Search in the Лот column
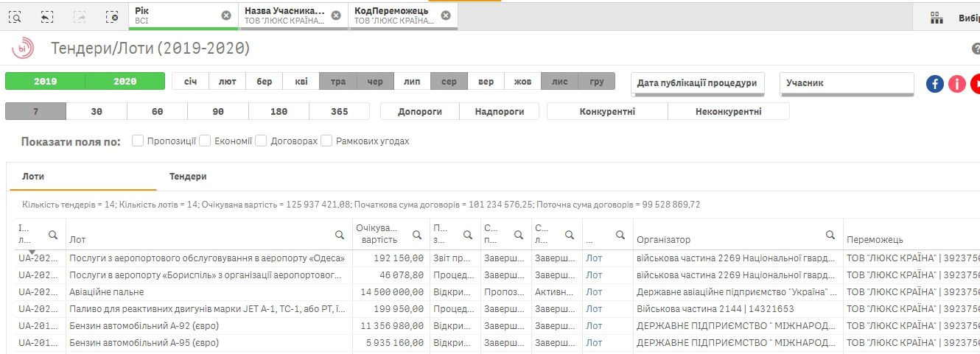Screen dimensions: 980x354 pos(340,235)
